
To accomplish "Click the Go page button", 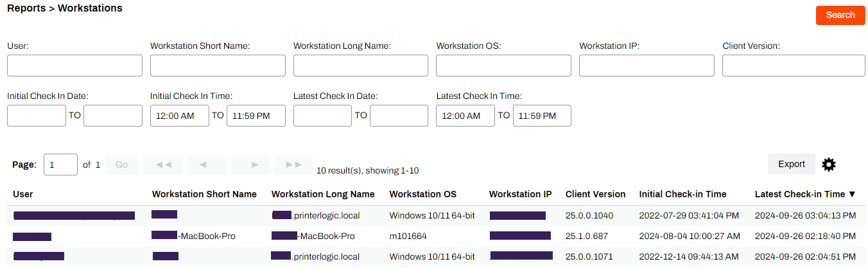I will click(122, 165).
